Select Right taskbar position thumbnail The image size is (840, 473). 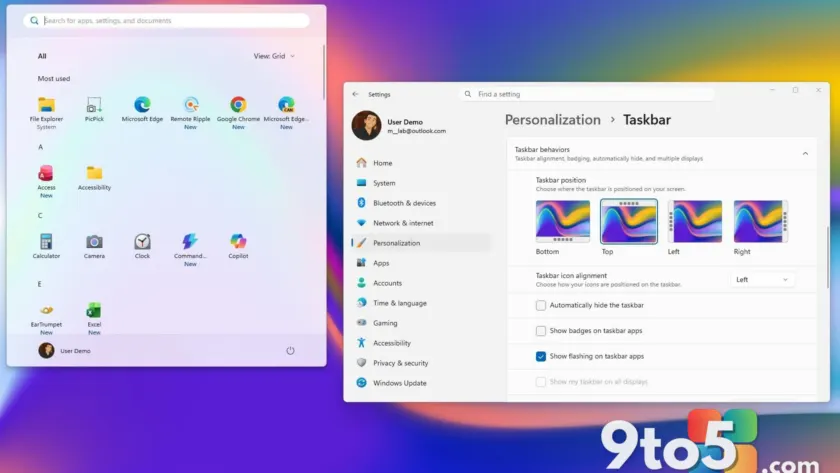pyautogui.click(x=761, y=221)
